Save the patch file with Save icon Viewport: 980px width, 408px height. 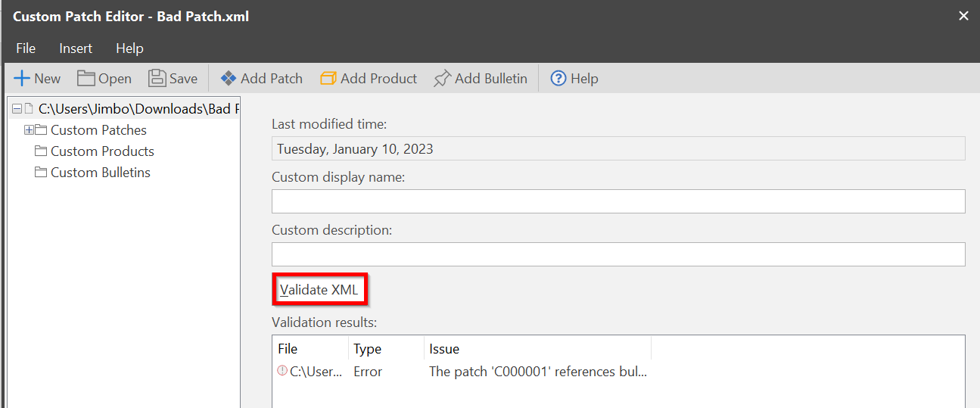157,79
